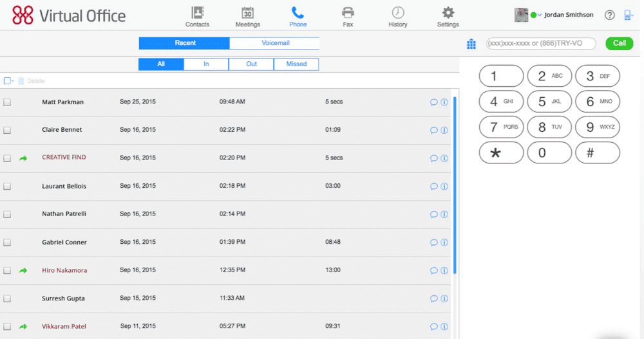Screen dimensions: 644x339
Task: Open info icon for Laurant Bellois
Action: [444, 187]
